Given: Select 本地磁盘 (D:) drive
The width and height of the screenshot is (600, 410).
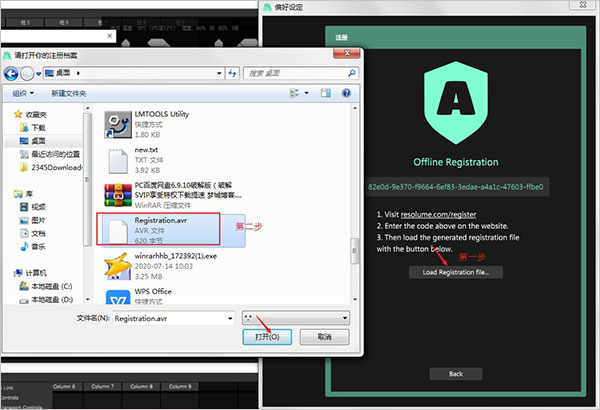Looking at the screenshot, I should (x=46, y=299).
